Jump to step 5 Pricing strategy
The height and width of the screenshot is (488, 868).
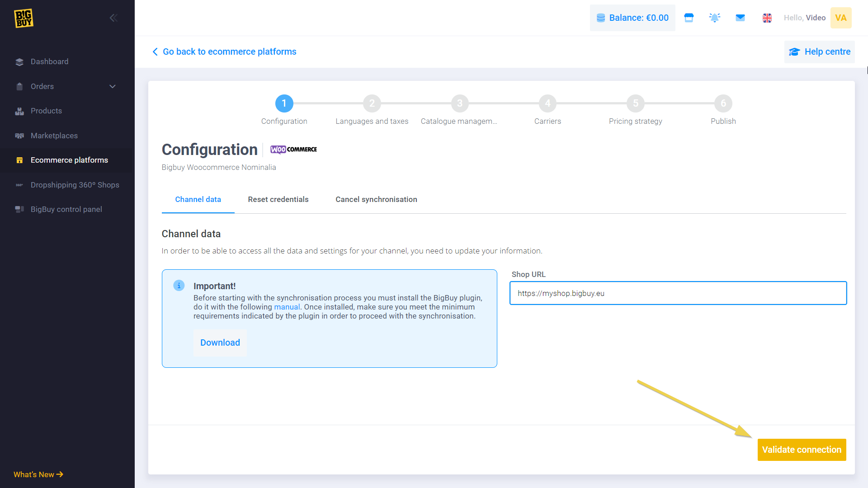(x=635, y=103)
